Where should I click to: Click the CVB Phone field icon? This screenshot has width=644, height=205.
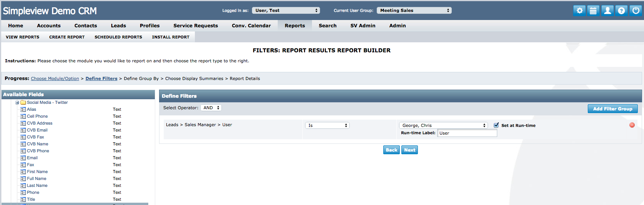point(23,151)
